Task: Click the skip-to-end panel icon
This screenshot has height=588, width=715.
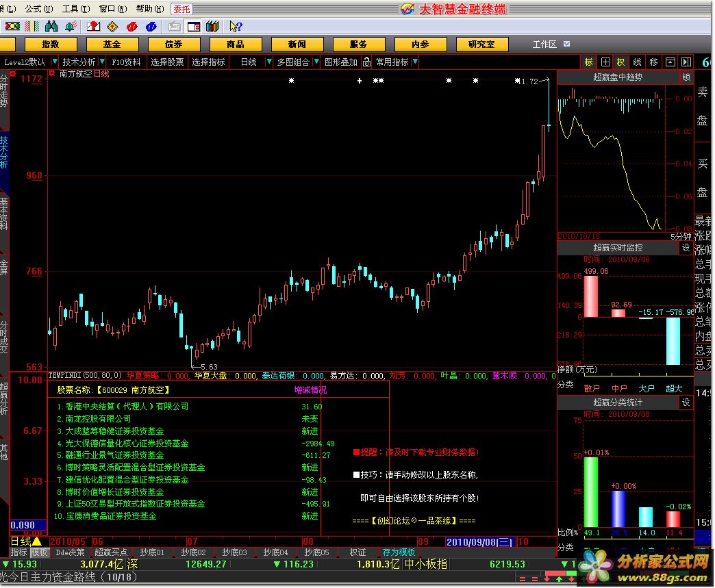Action: pos(686,62)
